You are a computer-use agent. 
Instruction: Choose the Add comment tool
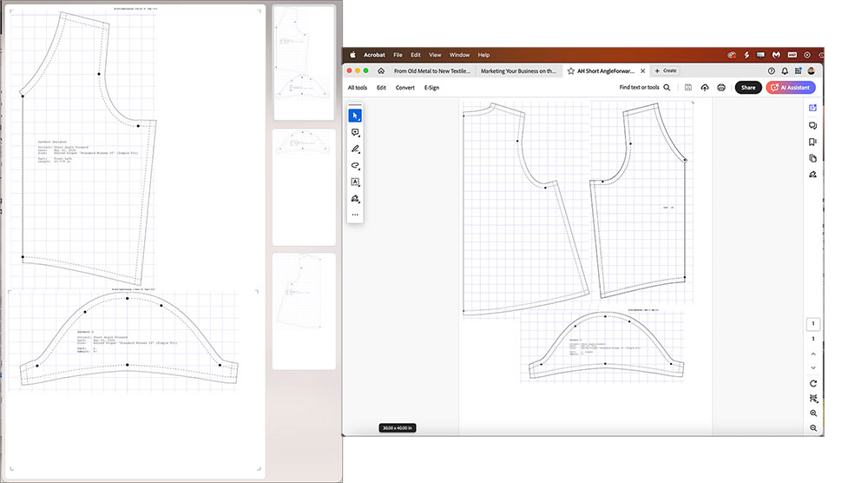click(355, 132)
